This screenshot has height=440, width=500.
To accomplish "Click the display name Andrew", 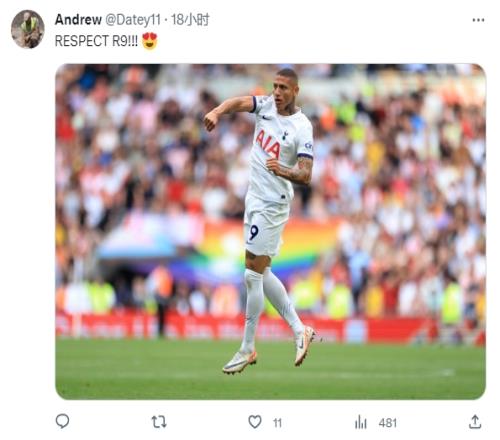I will click(x=78, y=20).
